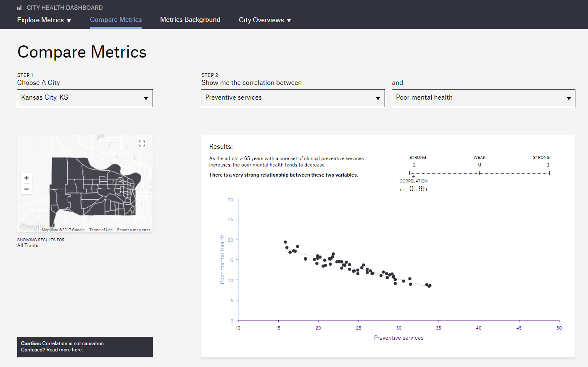Screen dimensions: 588x367
Task: Toggle fullscreen view on the map
Action: (142, 144)
